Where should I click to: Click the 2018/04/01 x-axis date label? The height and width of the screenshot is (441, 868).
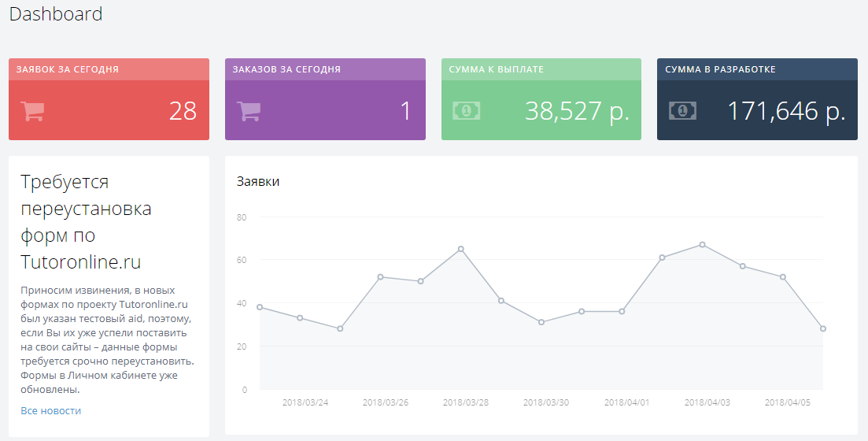click(x=626, y=402)
